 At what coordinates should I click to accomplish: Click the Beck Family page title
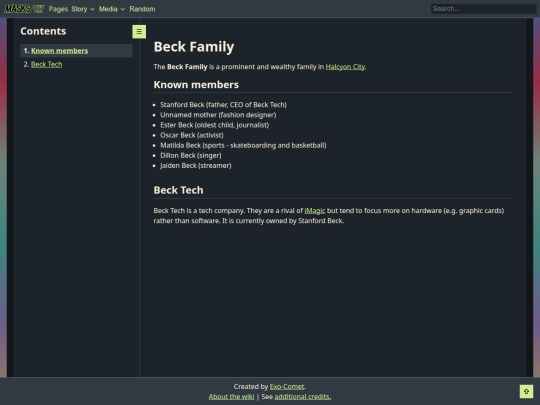click(x=194, y=47)
